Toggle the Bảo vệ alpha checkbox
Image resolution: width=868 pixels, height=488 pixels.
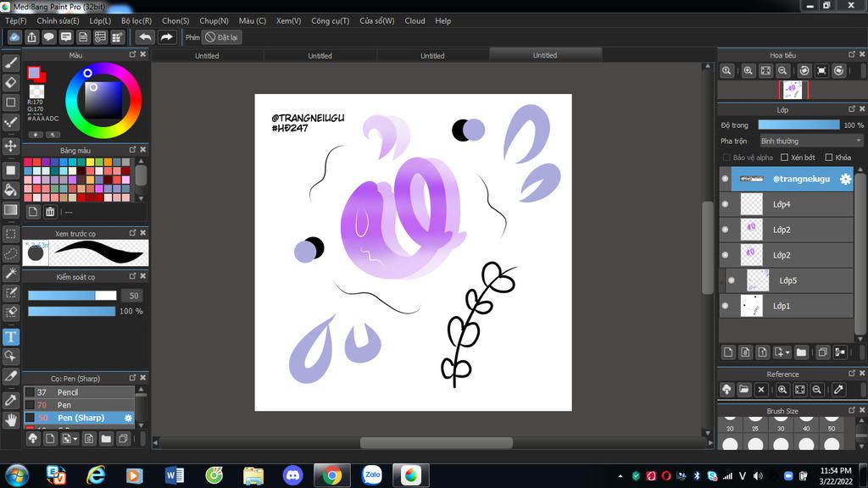726,158
